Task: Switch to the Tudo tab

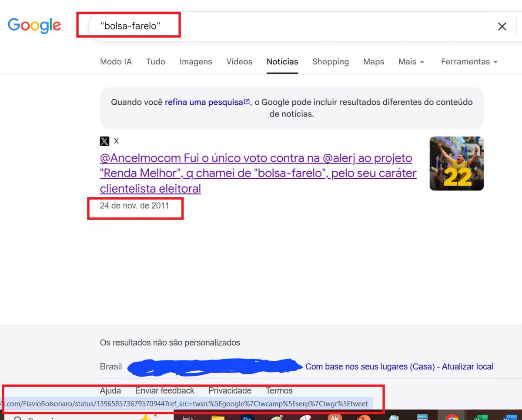Action: 156,62
